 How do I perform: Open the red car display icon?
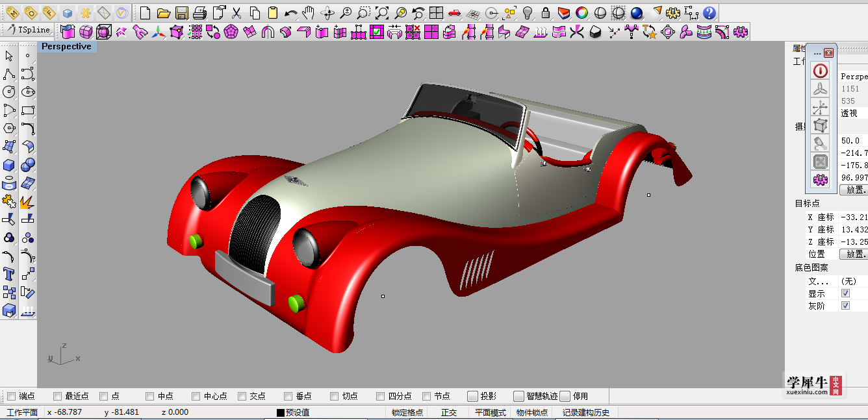pyautogui.click(x=455, y=12)
